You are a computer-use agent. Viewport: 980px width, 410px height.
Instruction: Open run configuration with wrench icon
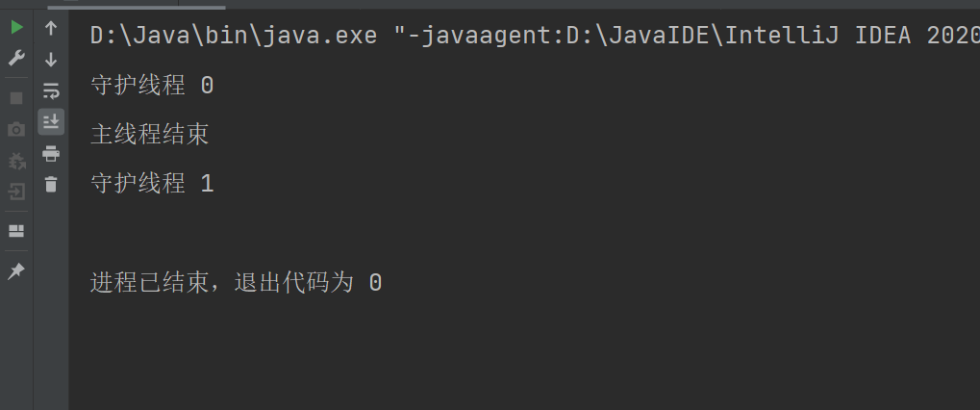pos(17,60)
